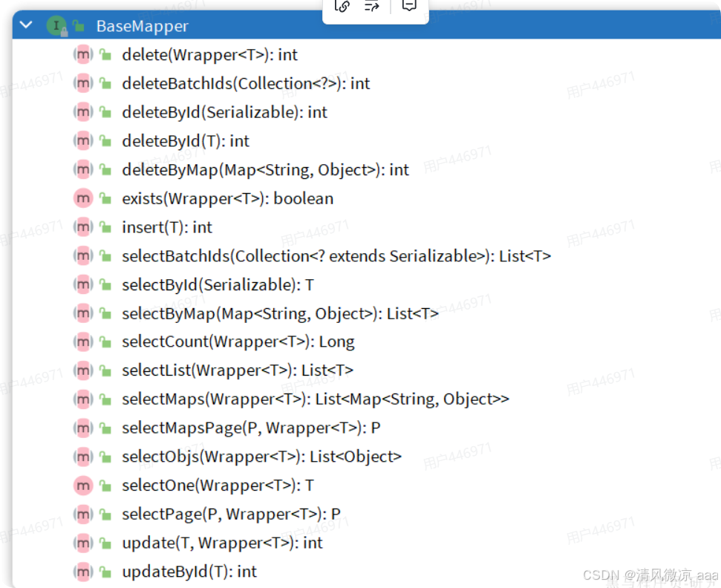Select selectPage(P, Wrapper<T>): P entry
The height and width of the screenshot is (588, 721).
[231, 514]
